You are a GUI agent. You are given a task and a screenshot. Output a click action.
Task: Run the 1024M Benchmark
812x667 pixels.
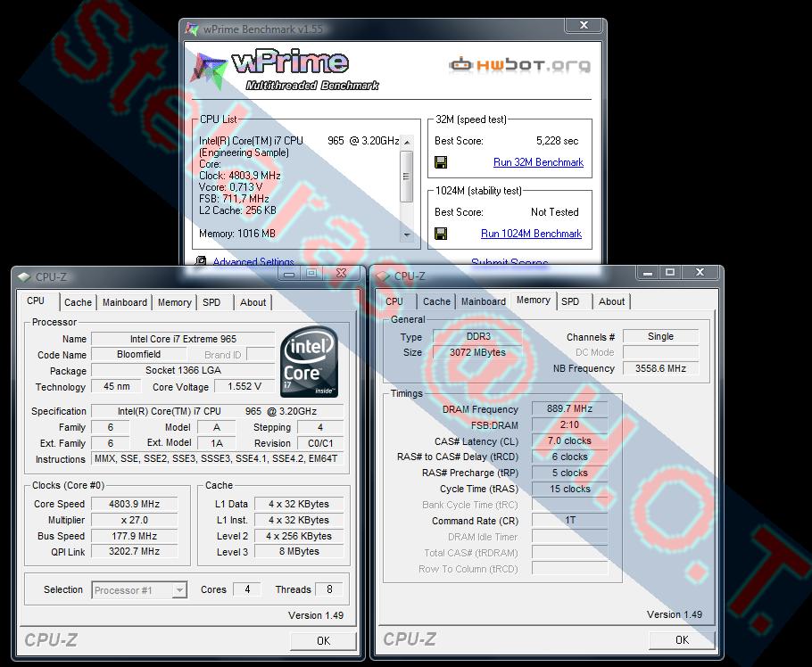point(531,234)
